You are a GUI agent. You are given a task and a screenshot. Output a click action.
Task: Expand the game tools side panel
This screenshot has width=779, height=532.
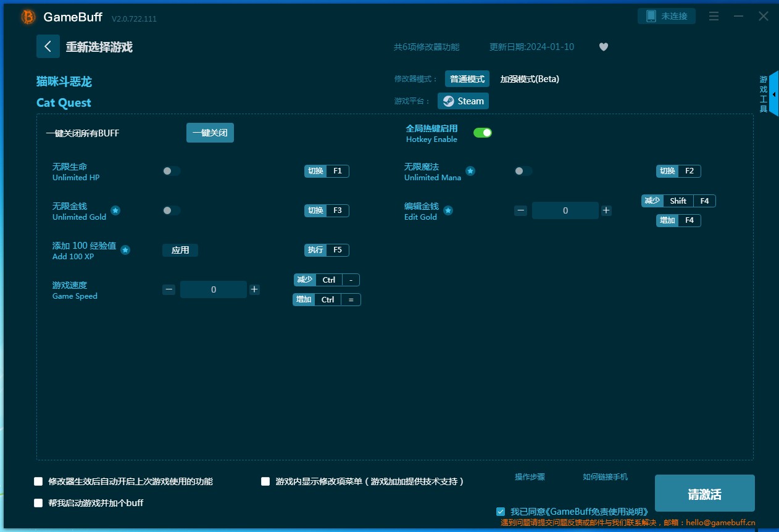(773, 94)
